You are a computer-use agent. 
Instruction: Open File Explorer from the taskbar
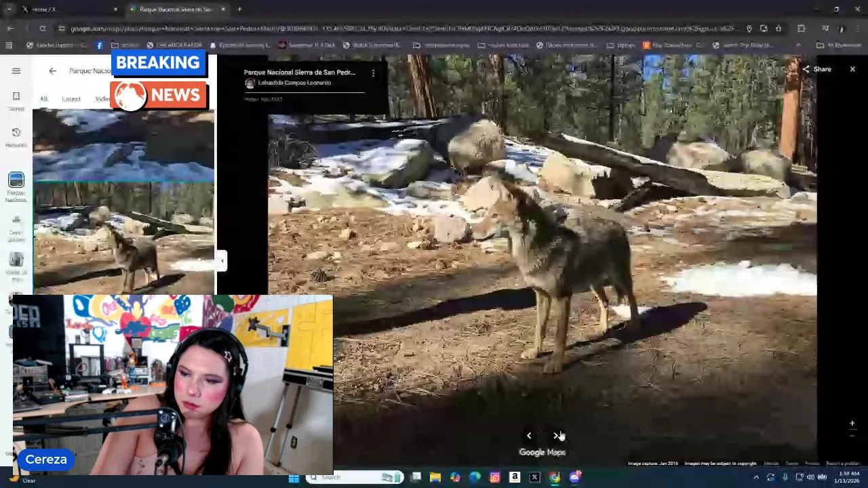click(435, 478)
